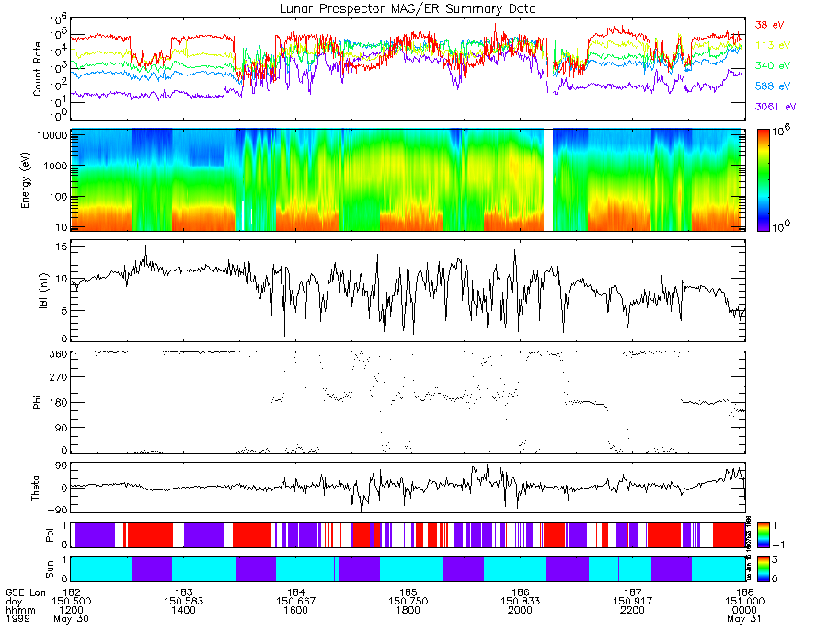Click the chart title 'Lunar Prospector MAG/ER Summary Data'
The height and width of the screenshot is (644, 828).
[x=408, y=9]
